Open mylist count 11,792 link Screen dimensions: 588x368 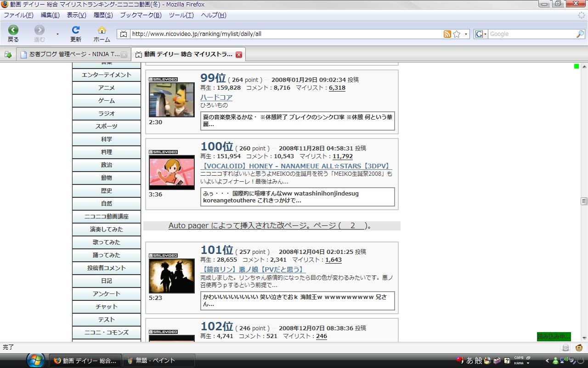[x=343, y=156]
